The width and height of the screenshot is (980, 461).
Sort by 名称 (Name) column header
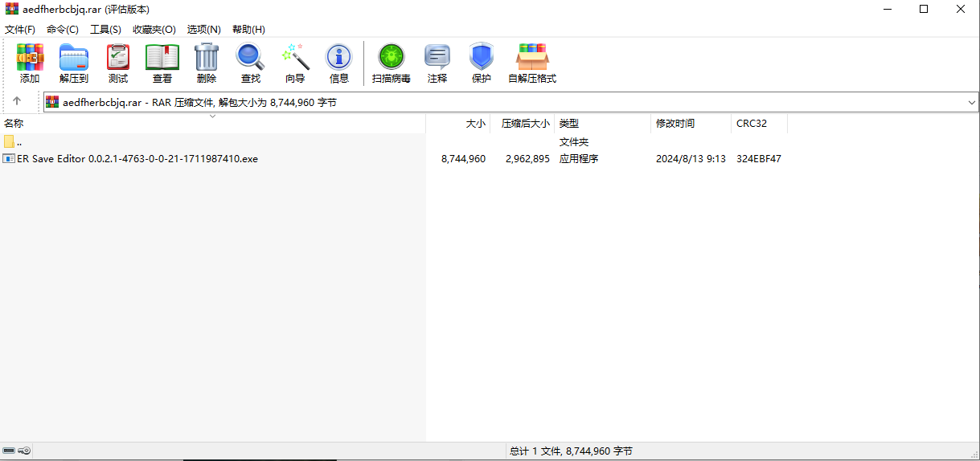(14, 124)
